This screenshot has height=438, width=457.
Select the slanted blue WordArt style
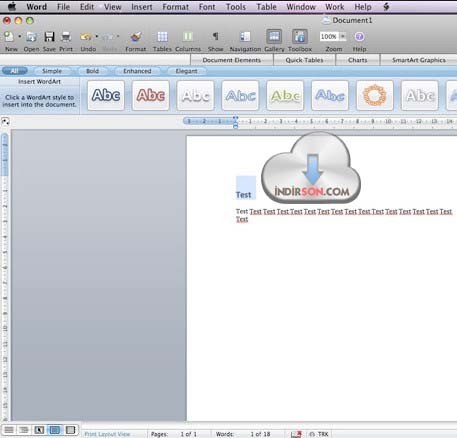coord(330,95)
